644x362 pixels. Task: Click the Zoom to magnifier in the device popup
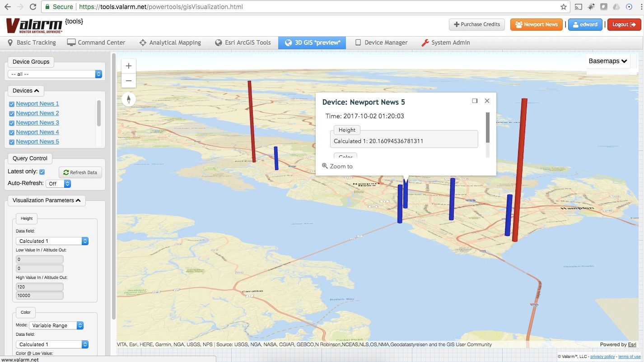(x=325, y=166)
